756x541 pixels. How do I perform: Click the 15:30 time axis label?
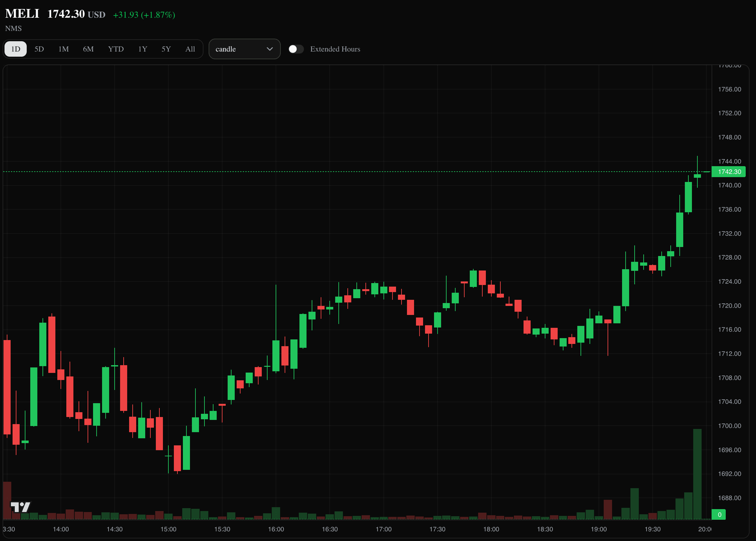tap(222, 529)
